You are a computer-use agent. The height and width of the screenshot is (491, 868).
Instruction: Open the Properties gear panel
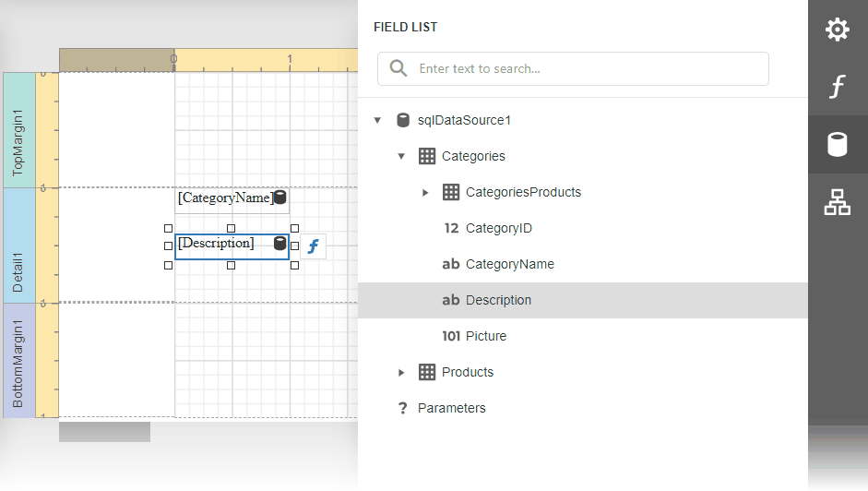pos(837,30)
